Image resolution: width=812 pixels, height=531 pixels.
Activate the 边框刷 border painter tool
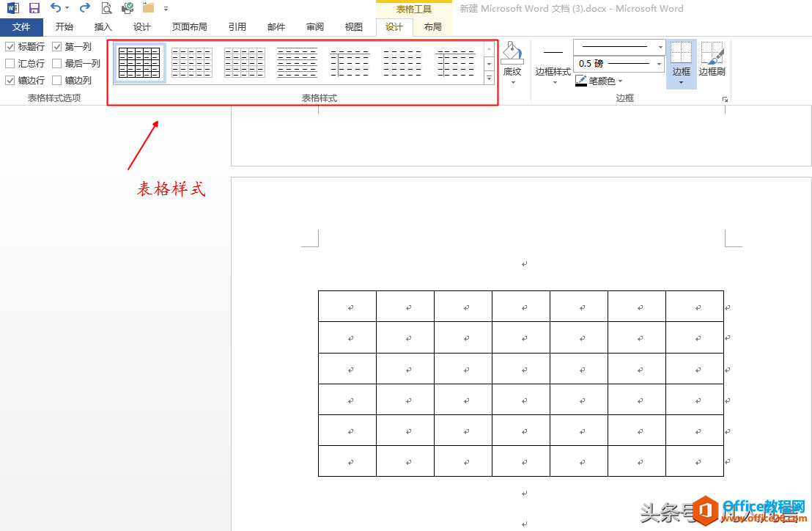(712, 59)
